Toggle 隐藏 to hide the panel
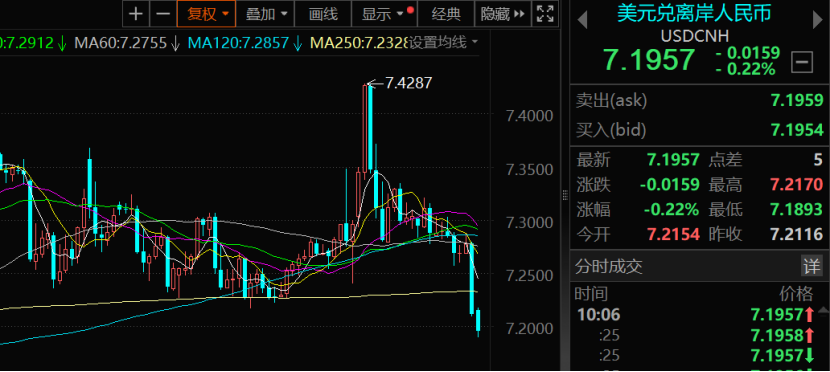The image size is (830, 372). pos(503,14)
